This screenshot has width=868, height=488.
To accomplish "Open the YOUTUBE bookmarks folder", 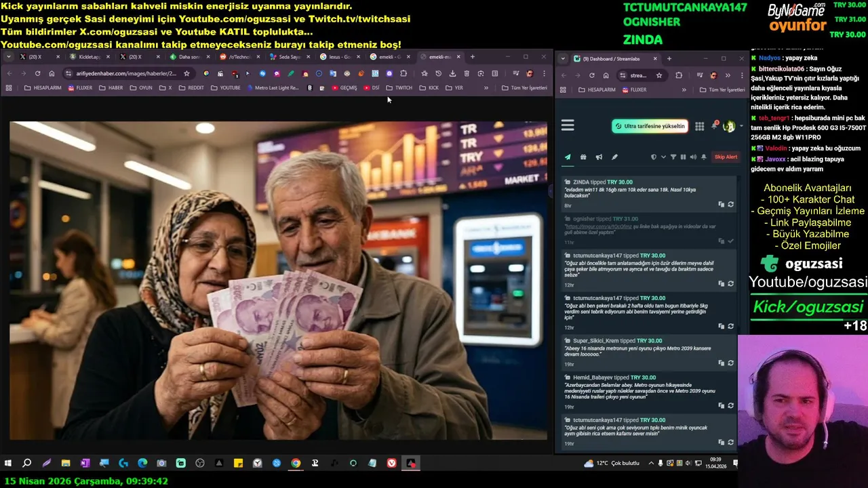I will pyautogui.click(x=225, y=87).
